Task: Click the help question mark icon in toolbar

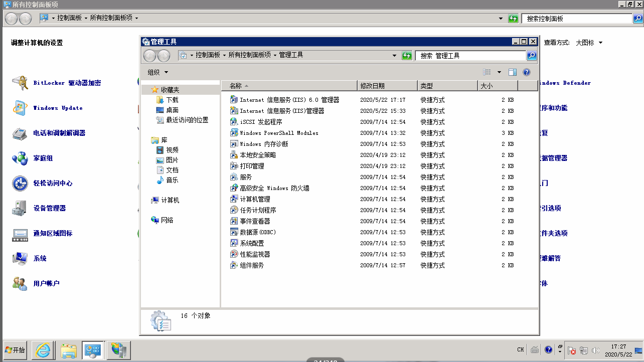Action: pos(527,72)
